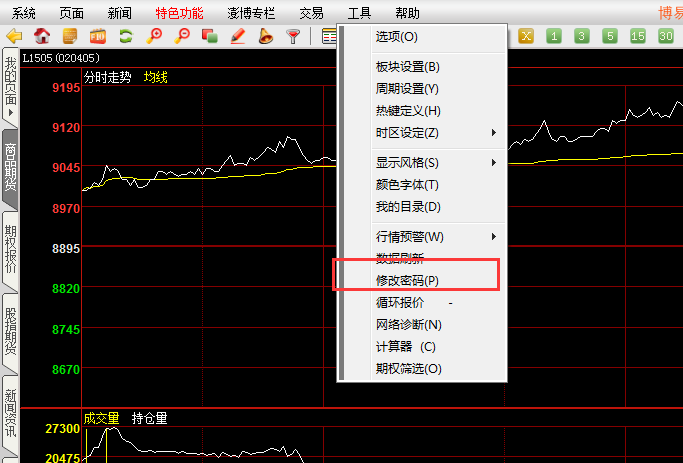Click the yellow back arrow icon
This screenshot has height=463, width=683.
[x=14, y=36]
